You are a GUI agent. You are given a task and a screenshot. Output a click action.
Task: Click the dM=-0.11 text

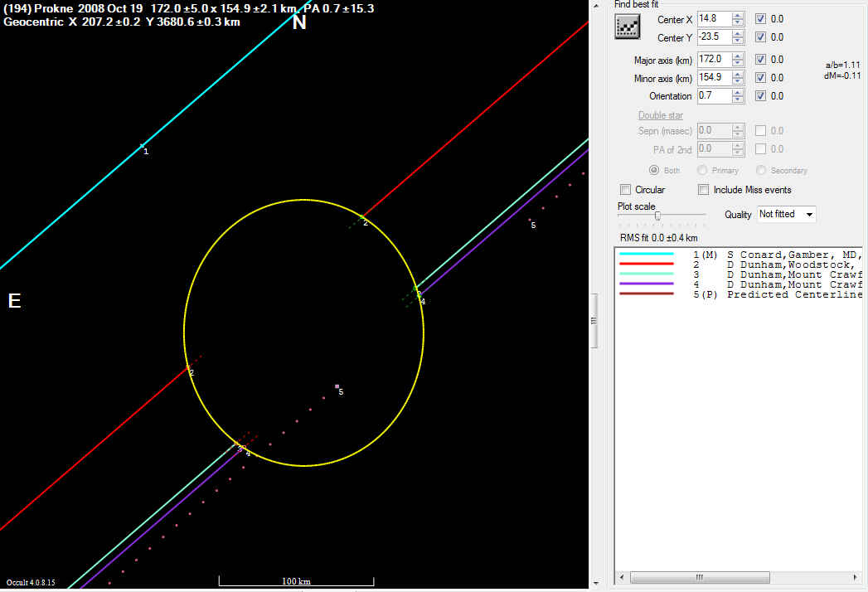[x=842, y=76]
